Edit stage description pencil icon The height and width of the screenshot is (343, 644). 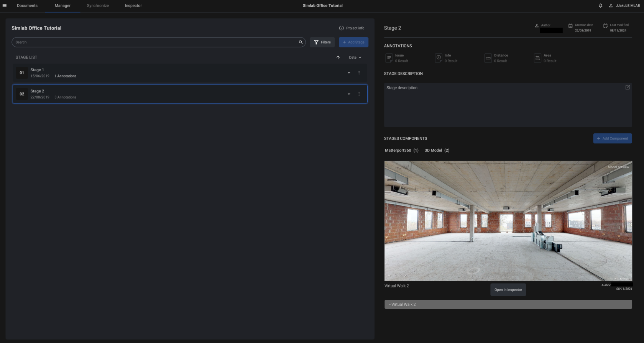point(628,87)
